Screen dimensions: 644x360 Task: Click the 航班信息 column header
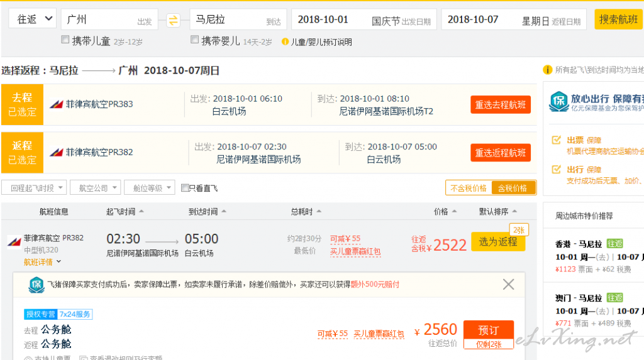[54, 211]
